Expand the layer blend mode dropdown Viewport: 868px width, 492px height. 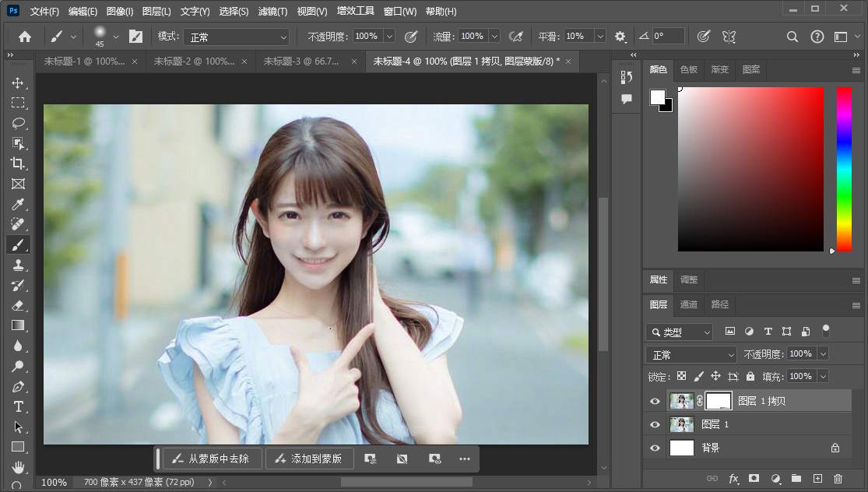pyautogui.click(x=691, y=355)
